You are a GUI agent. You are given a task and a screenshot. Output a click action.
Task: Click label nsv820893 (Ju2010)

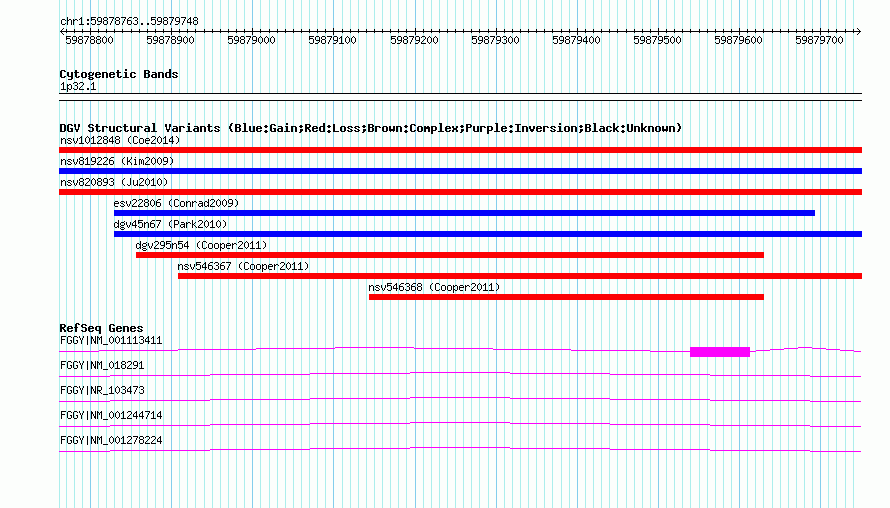114,182
